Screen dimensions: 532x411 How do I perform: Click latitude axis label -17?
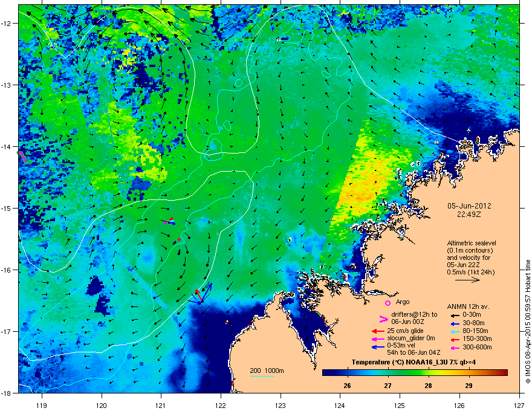click(7, 331)
